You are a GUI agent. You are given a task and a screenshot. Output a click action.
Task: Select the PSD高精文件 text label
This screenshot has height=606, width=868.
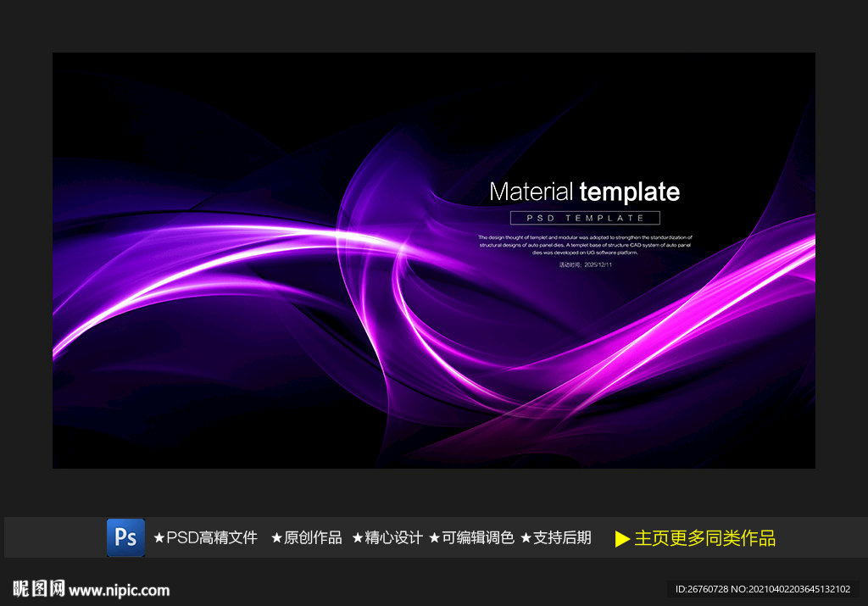click(x=211, y=538)
